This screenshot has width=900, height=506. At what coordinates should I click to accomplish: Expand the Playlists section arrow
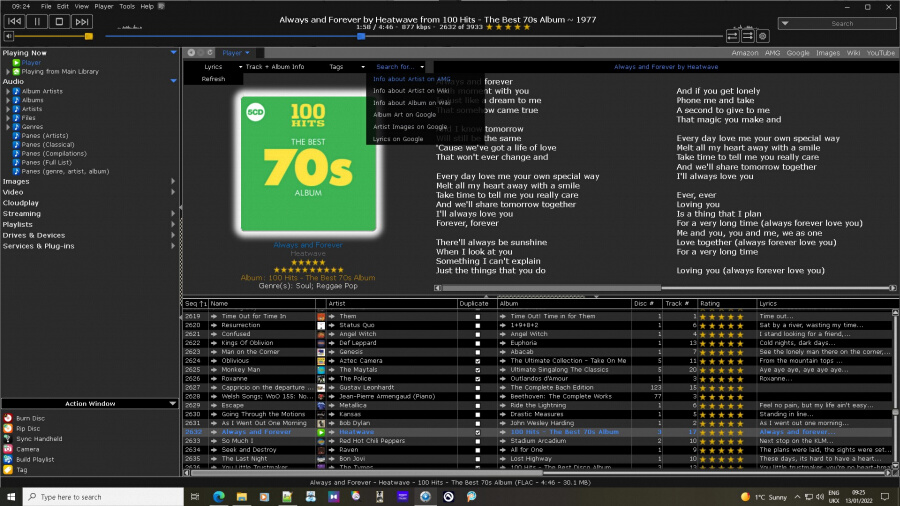(173, 224)
